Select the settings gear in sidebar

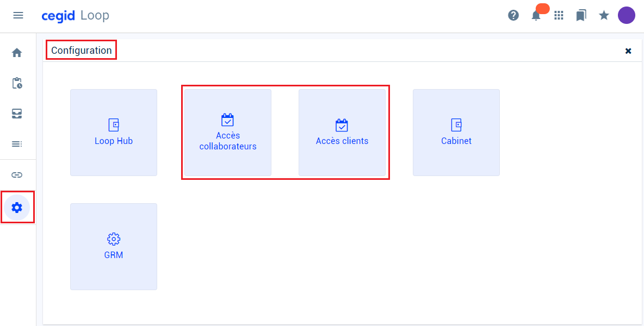click(17, 208)
